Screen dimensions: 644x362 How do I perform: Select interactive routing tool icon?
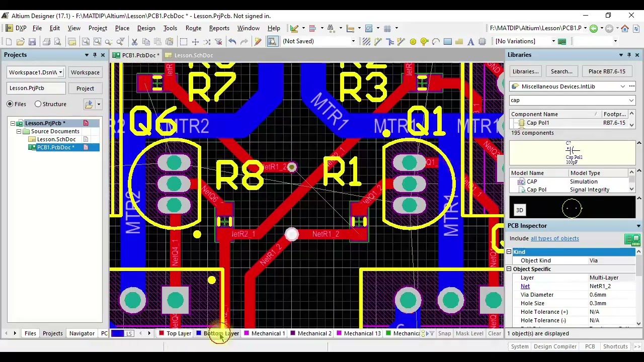[x=378, y=42]
